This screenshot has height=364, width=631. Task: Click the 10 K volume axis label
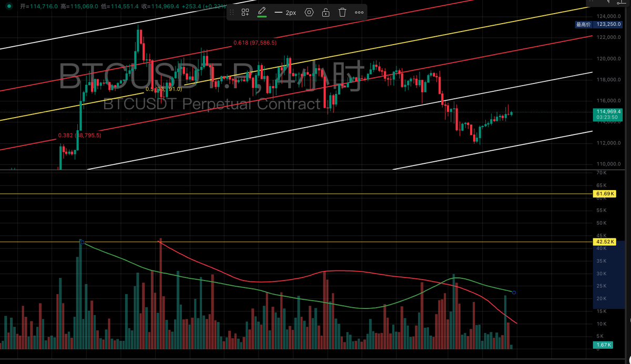point(602,324)
